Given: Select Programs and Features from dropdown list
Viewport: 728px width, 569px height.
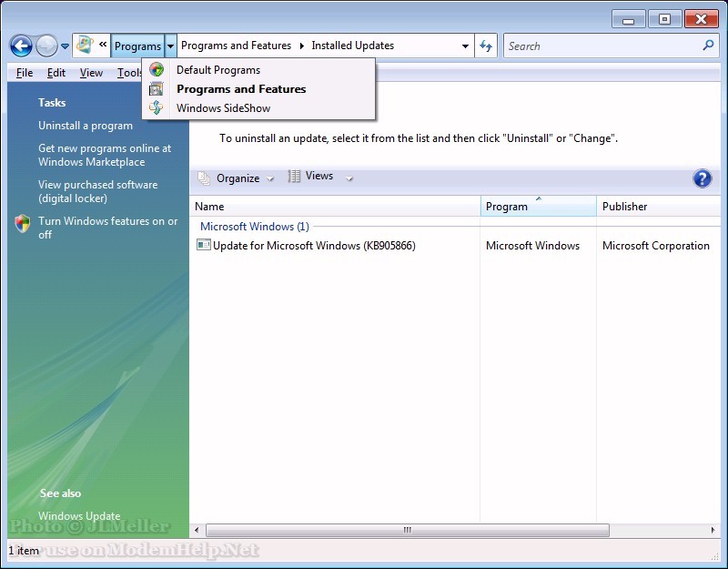Looking at the screenshot, I should coord(240,89).
